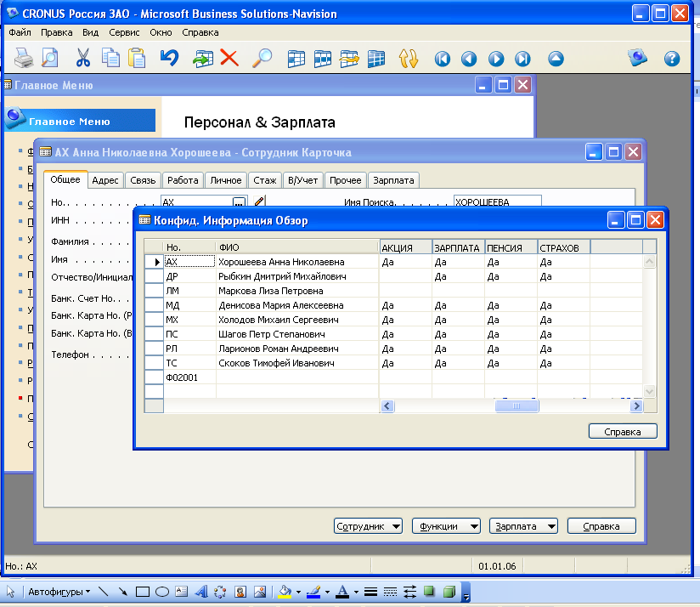Click the Справка button in the employee card

601,526
